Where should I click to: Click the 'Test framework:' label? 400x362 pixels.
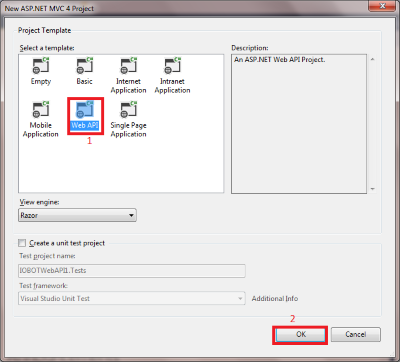[43, 286]
